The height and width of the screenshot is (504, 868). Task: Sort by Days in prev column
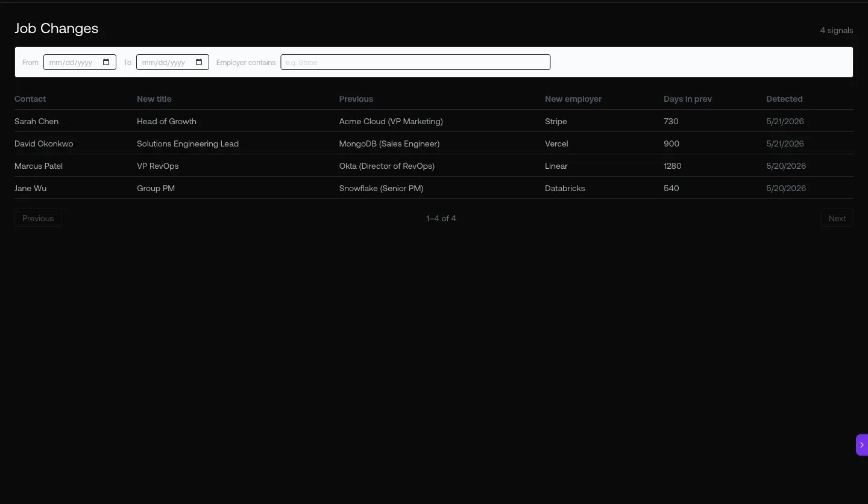(688, 99)
